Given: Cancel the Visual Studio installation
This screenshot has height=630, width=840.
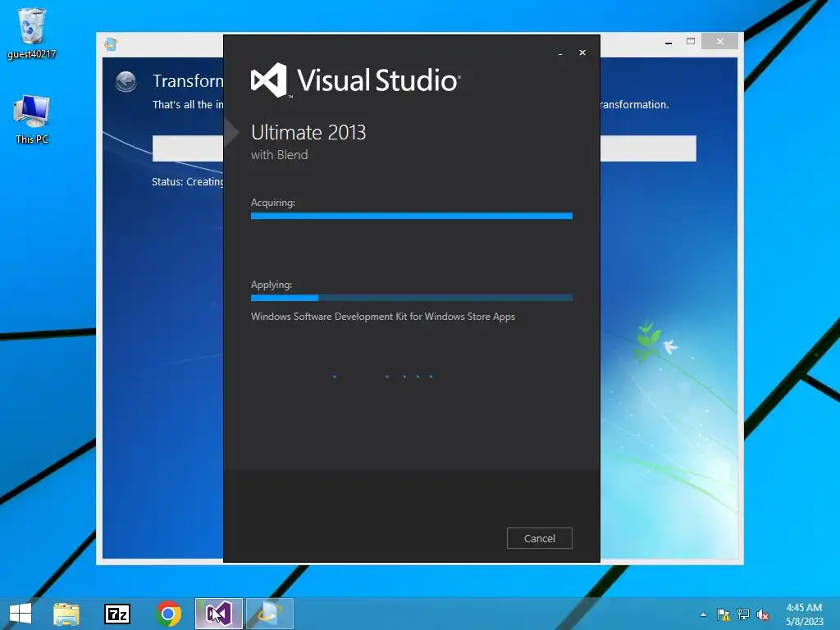Looking at the screenshot, I should [540, 538].
